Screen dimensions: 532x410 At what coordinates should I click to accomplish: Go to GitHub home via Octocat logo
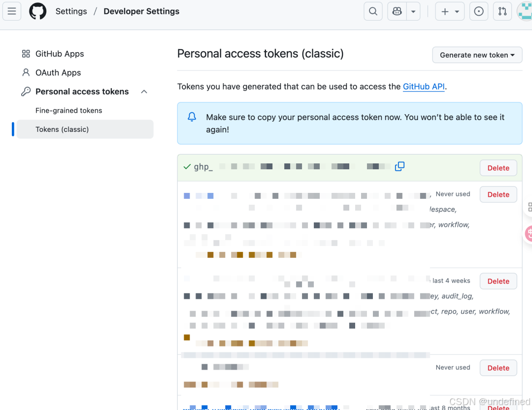pos(37,11)
